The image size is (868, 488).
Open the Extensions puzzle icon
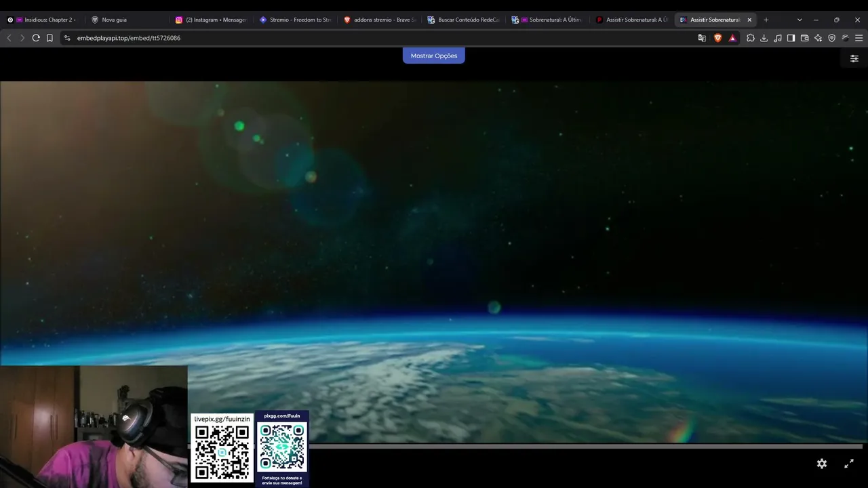(751, 38)
